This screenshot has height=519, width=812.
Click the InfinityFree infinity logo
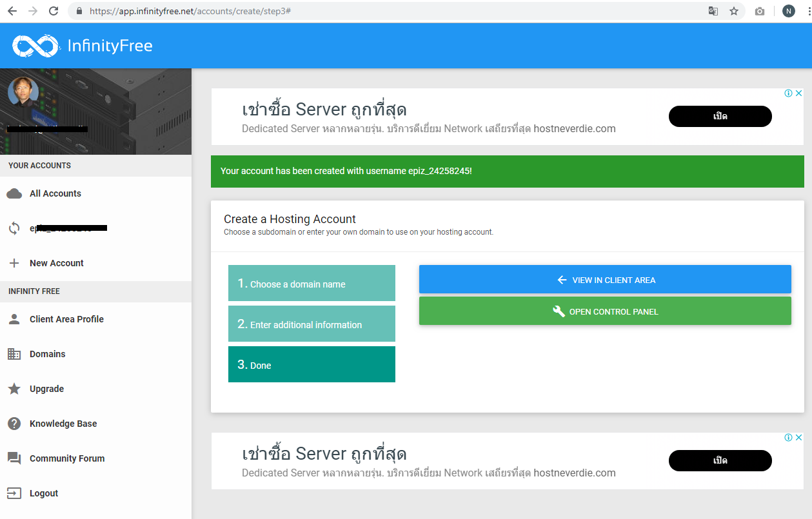click(x=35, y=46)
